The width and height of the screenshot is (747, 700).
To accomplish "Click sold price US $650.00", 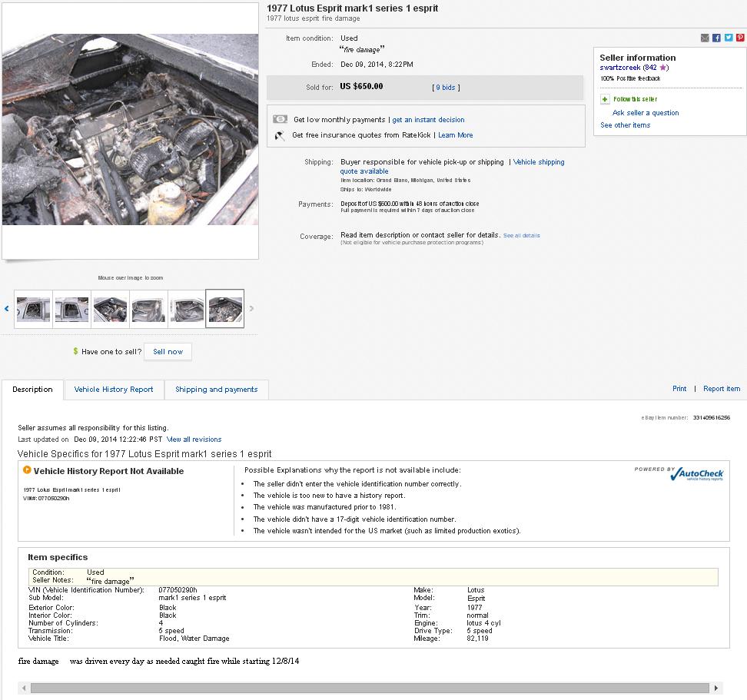I will coord(361,87).
